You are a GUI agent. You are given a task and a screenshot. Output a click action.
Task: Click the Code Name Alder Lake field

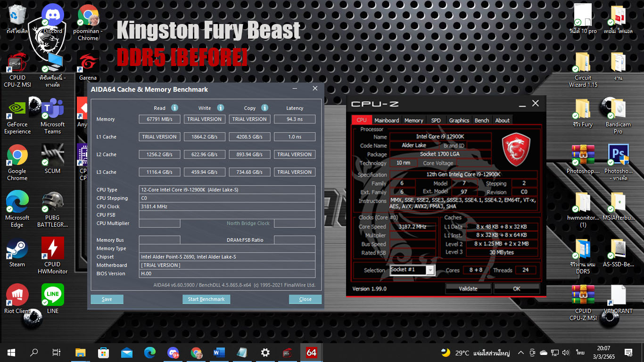[414, 146]
